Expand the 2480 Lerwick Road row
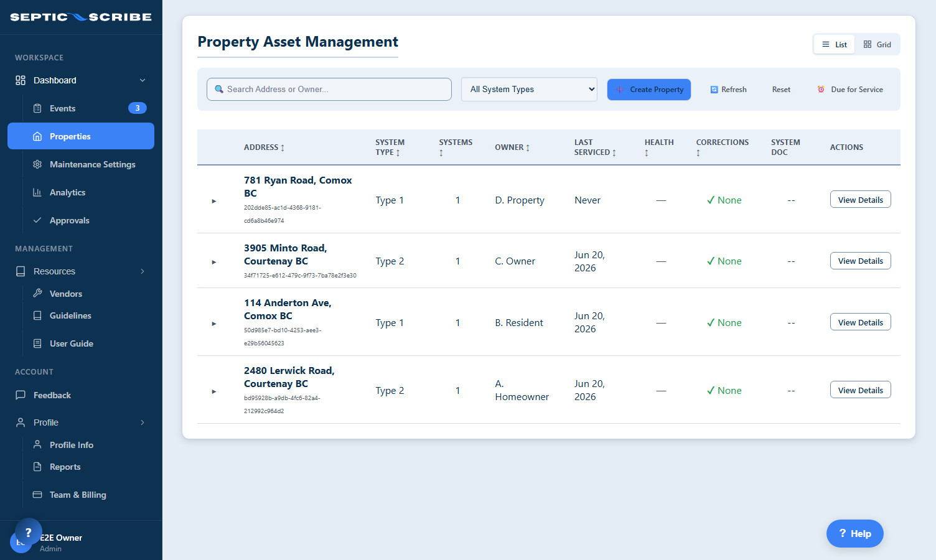Screen dimensions: 936x560 tap(214, 391)
